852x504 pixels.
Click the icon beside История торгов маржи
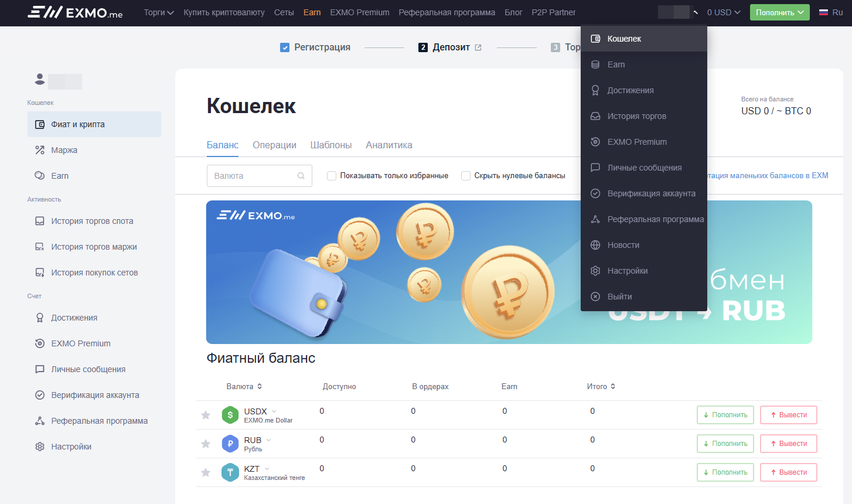point(40,247)
